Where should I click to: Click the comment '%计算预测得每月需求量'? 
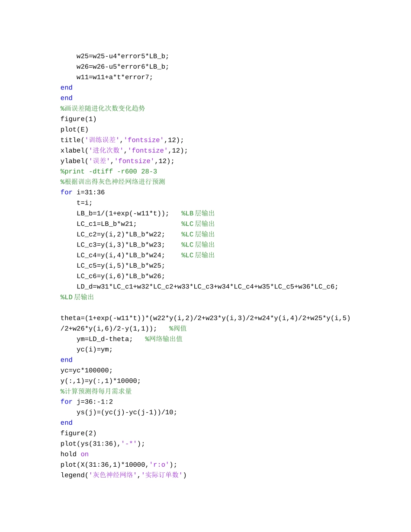pos(96,391)
